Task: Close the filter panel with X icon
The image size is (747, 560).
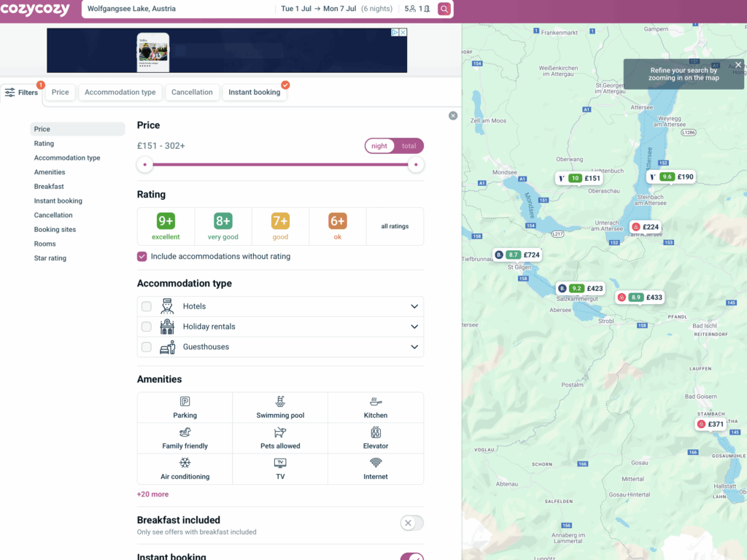Action: tap(453, 116)
